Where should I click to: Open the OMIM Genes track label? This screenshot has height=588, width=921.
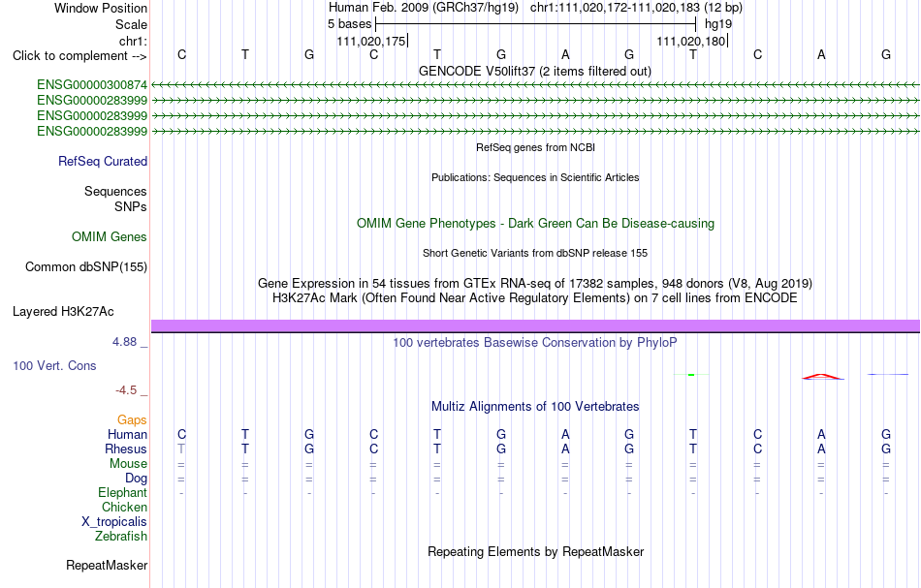(x=110, y=237)
